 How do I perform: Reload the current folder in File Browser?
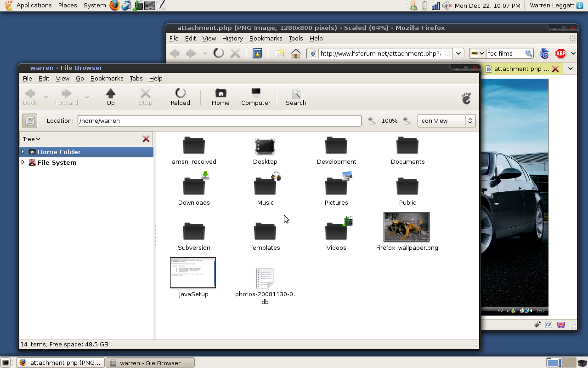pos(180,97)
